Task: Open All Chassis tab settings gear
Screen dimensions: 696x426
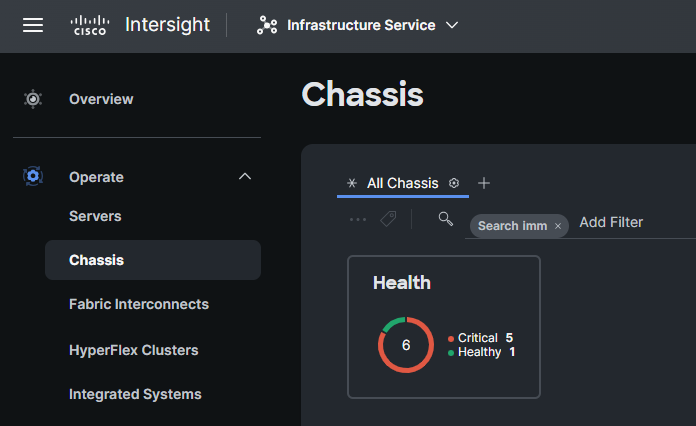Action: 454,183
